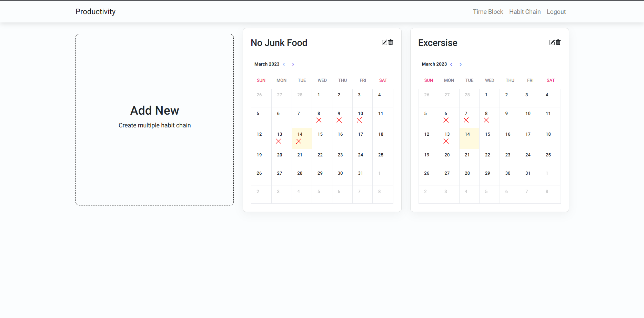Open the Time Block page
Viewport: 644px width, 318px height.
pos(488,11)
